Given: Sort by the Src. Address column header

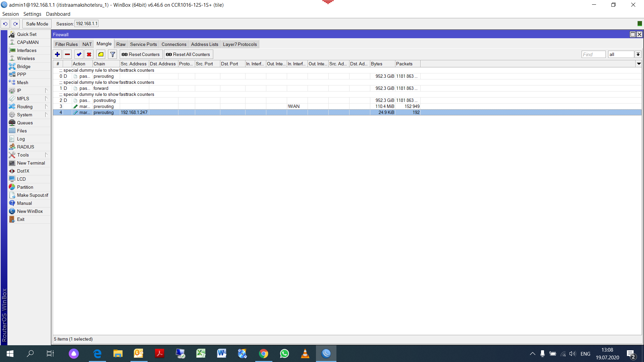Looking at the screenshot, I should click(134, 64).
